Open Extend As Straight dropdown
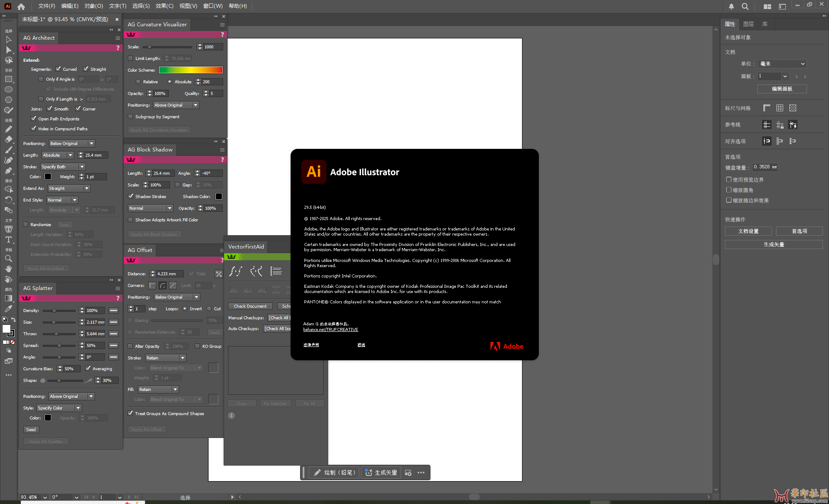This screenshot has height=504, width=829. tap(69, 188)
